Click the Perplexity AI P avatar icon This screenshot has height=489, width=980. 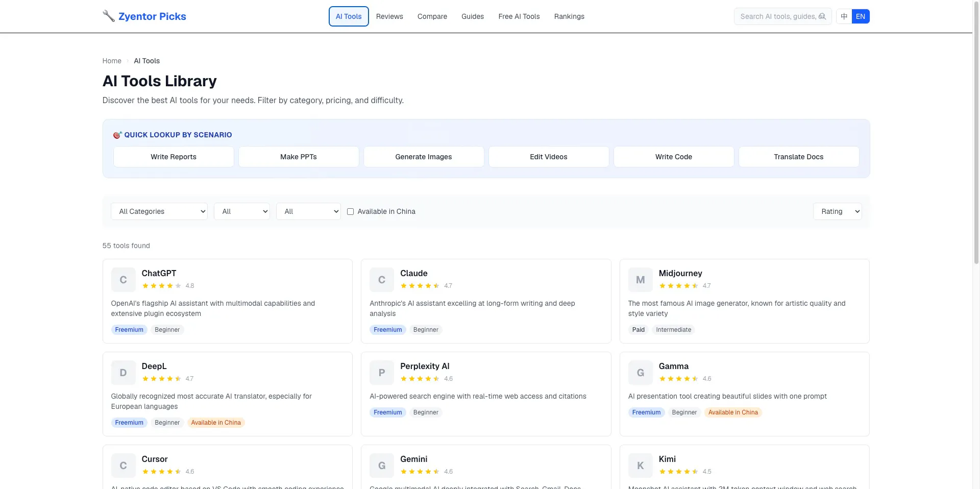coord(382,373)
